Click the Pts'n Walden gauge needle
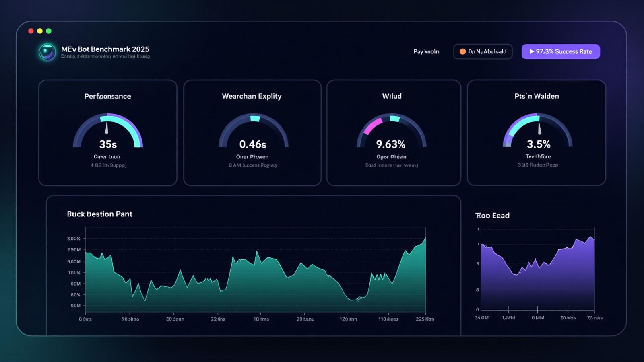The width and height of the screenshot is (644, 362). [539, 129]
